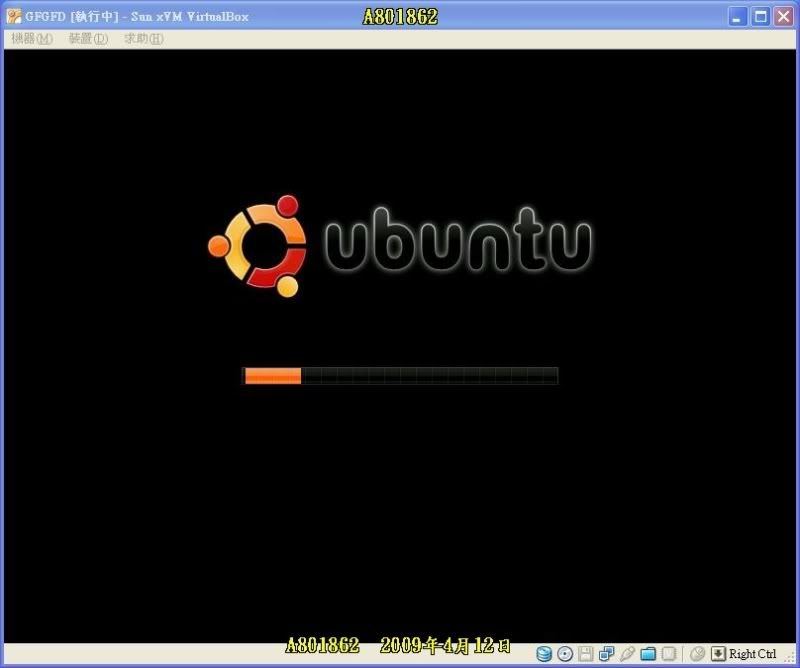The image size is (800, 668).
Task: Click the network adapter status icon
Action: (x=607, y=654)
